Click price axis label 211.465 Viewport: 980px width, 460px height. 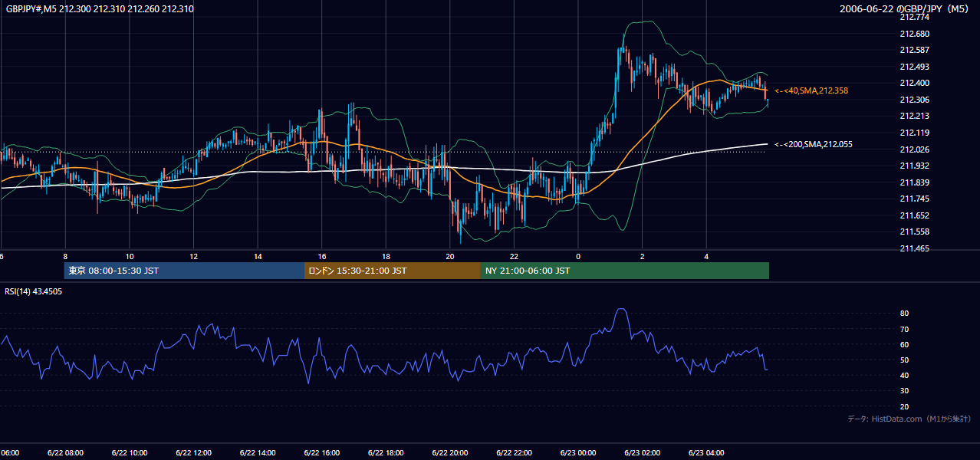pos(913,248)
